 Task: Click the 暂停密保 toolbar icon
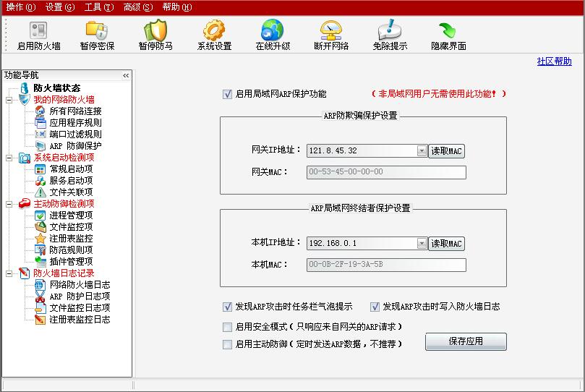(x=97, y=31)
